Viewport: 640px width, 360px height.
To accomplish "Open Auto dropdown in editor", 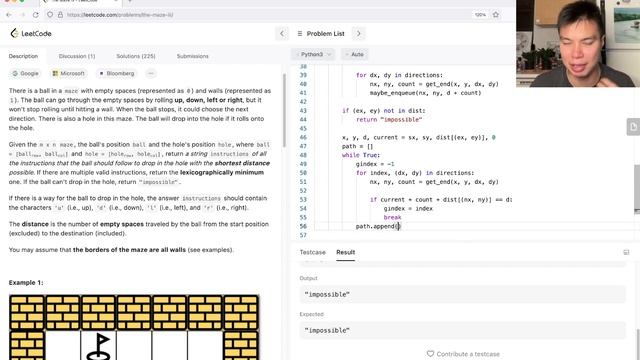I will 354,54.
